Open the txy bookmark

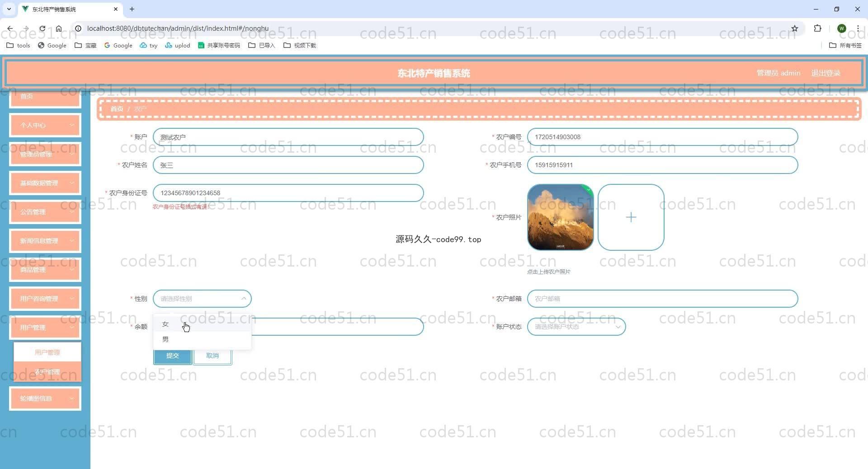[x=149, y=45]
